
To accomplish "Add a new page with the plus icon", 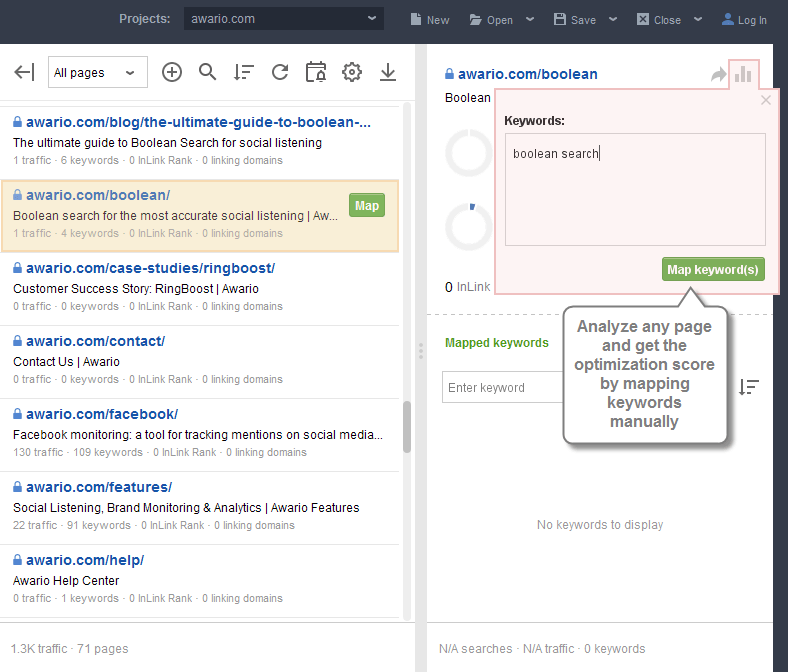I will (x=172, y=72).
